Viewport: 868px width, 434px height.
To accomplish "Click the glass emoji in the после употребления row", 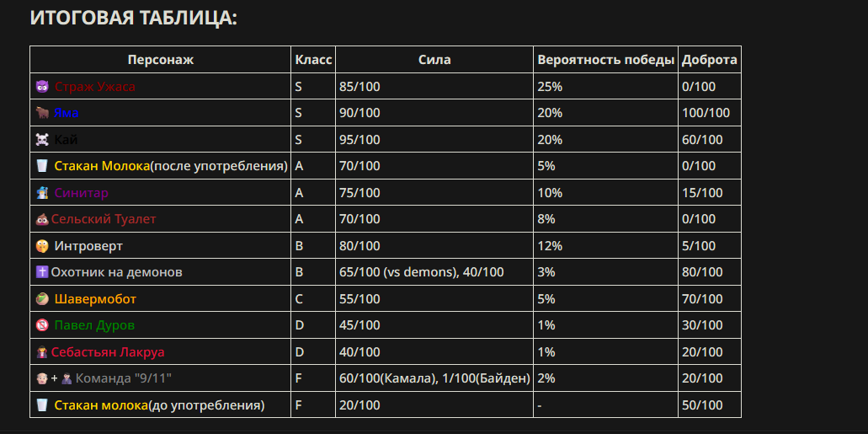I will 42,166.
